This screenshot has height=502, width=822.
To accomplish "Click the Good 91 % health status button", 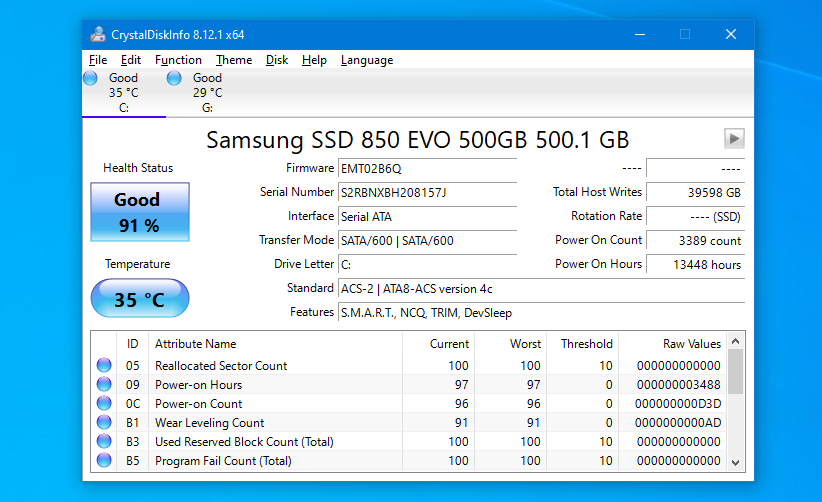I will (140, 212).
